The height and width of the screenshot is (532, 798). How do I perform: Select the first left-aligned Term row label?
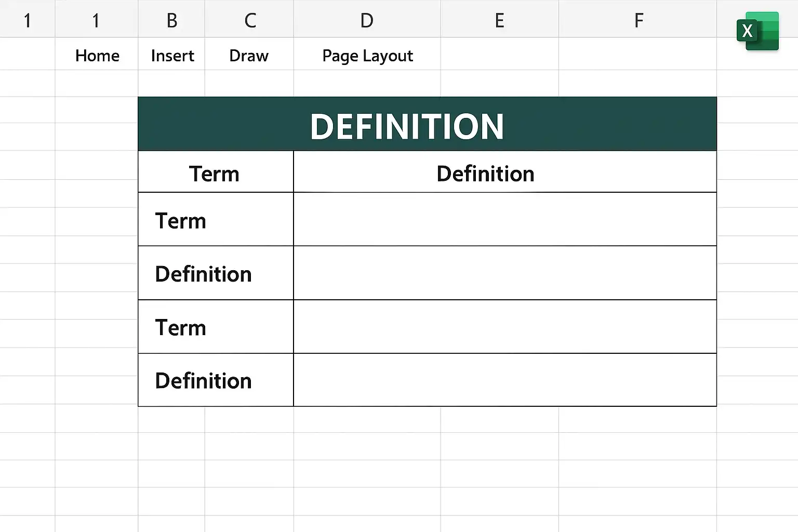tap(180, 221)
